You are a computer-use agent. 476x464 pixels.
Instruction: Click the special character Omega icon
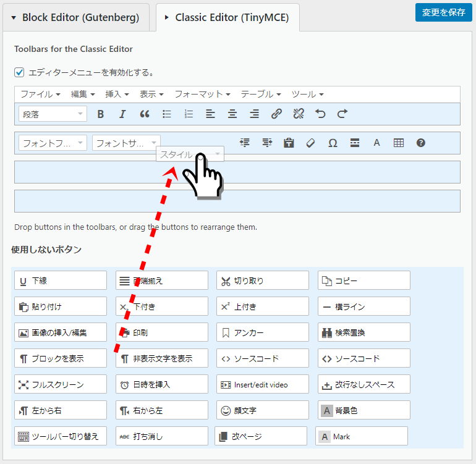pyautogui.click(x=333, y=143)
